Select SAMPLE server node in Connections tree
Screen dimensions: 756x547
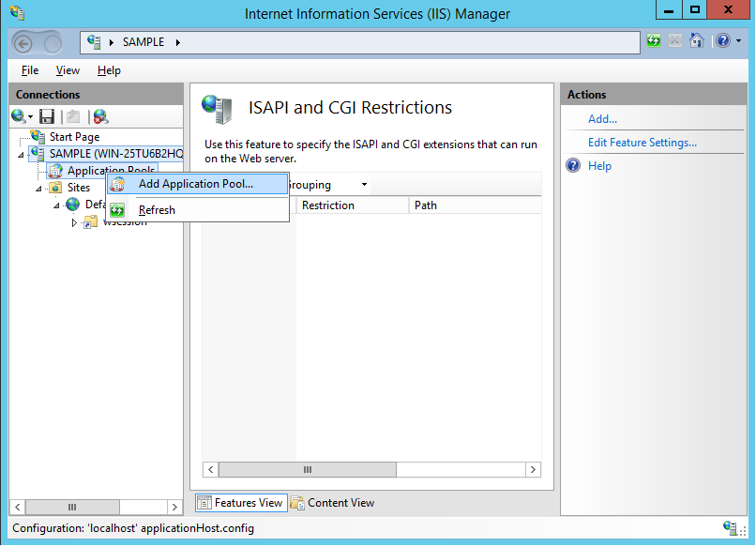pyautogui.click(x=116, y=154)
